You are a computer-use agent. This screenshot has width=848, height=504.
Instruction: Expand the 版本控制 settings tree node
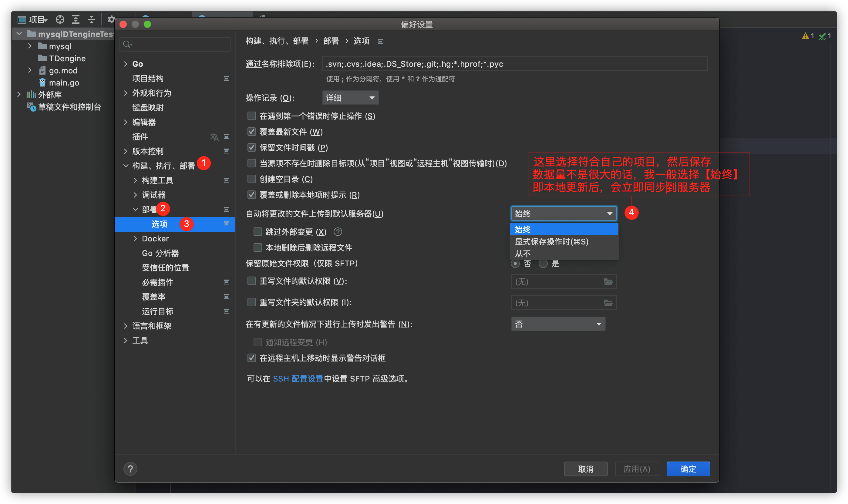(x=126, y=151)
